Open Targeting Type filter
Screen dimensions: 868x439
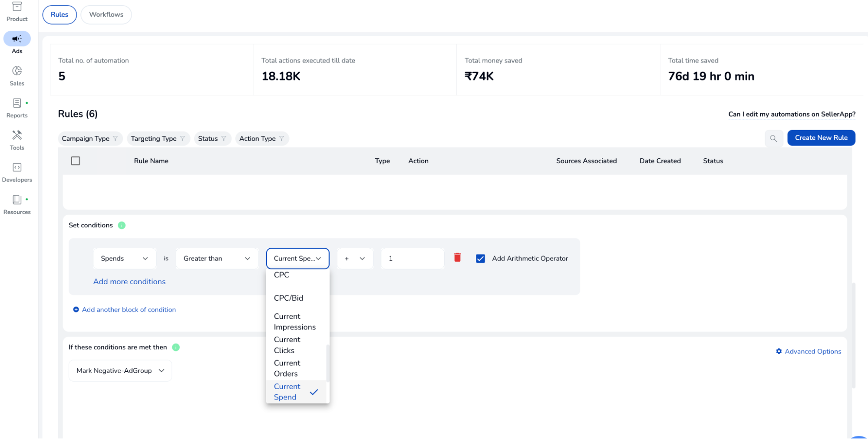coord(158,138)
